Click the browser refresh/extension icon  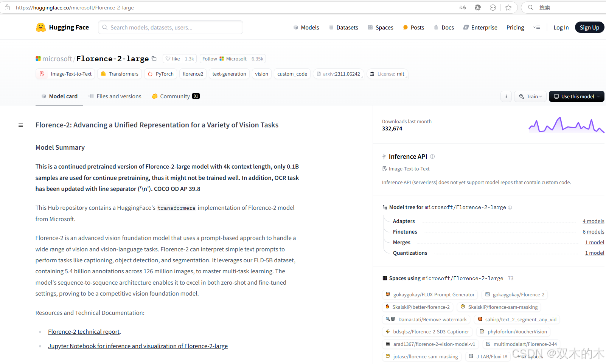478,8
